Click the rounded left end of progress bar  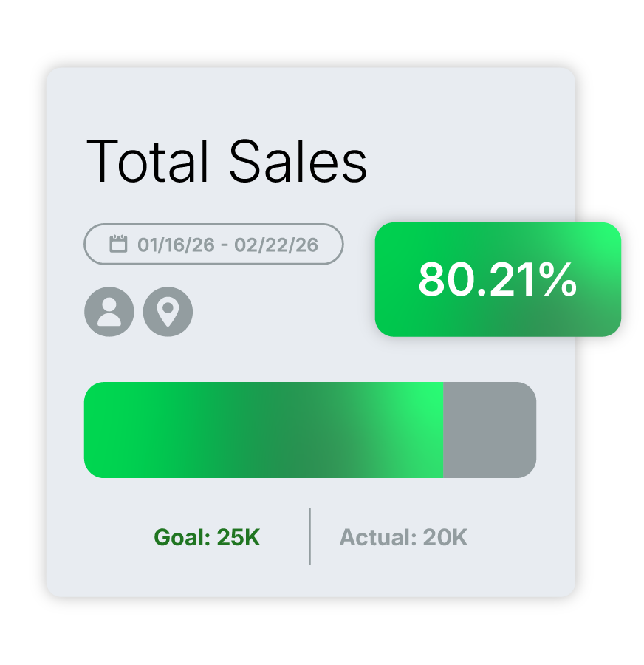point(93,430)
